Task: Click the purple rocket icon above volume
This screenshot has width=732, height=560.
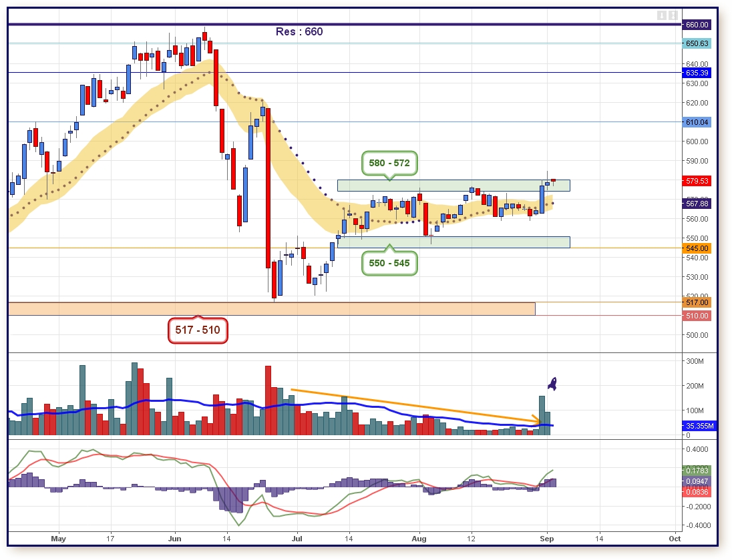Action: 552,383
